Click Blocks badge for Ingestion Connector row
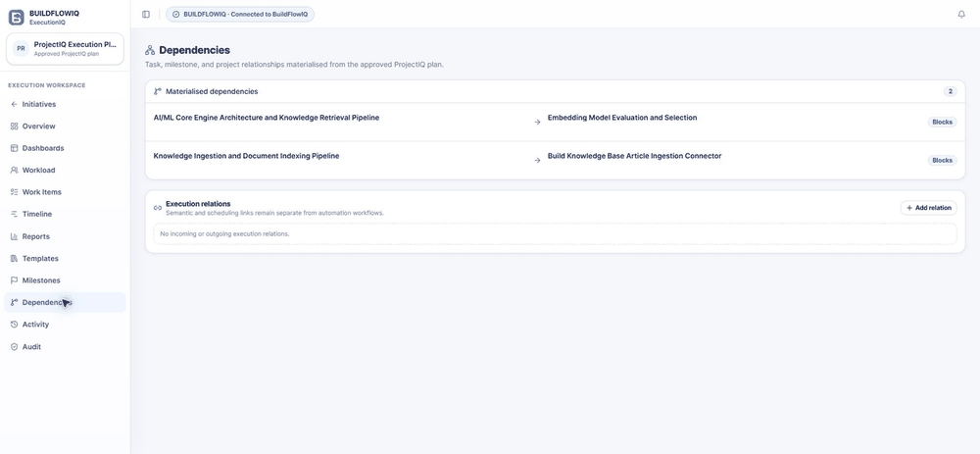 942,160
